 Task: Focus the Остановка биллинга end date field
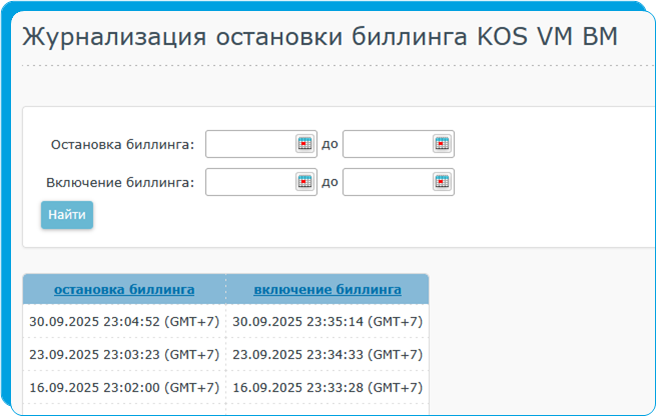(387, 144)
